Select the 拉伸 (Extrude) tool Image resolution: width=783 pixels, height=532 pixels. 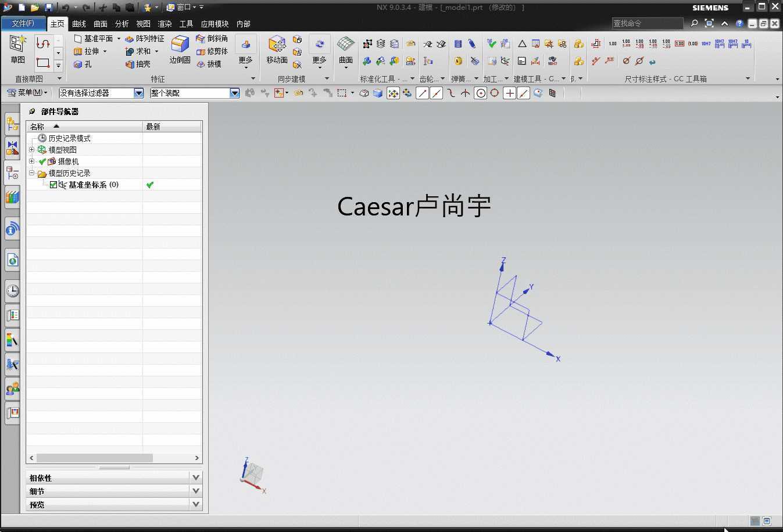click(87, 51)
